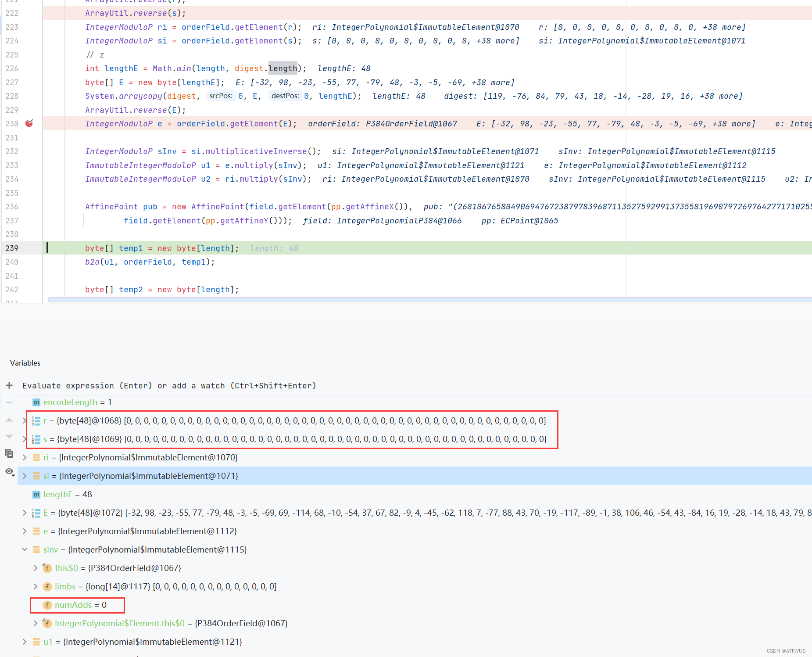This screenshot has height=657, width=812.
Task: Click the Variables panel title
Action: point(25,363)
